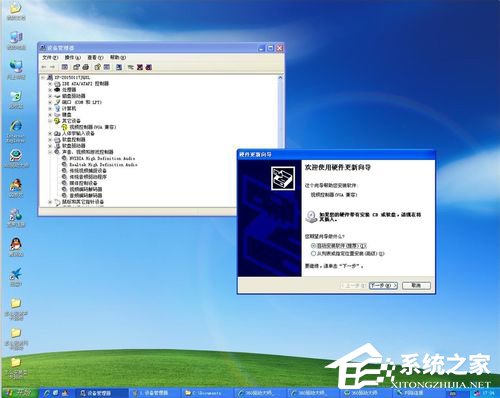500x398 pixels.
Task: Click the Next (下一步) wizard button
Action: (383, 286)
